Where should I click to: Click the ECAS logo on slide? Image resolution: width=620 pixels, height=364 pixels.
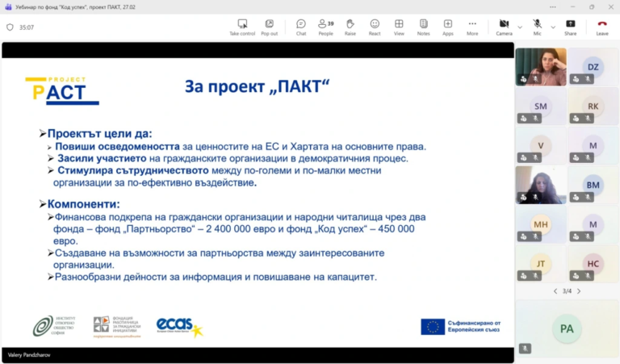point(180,327)
